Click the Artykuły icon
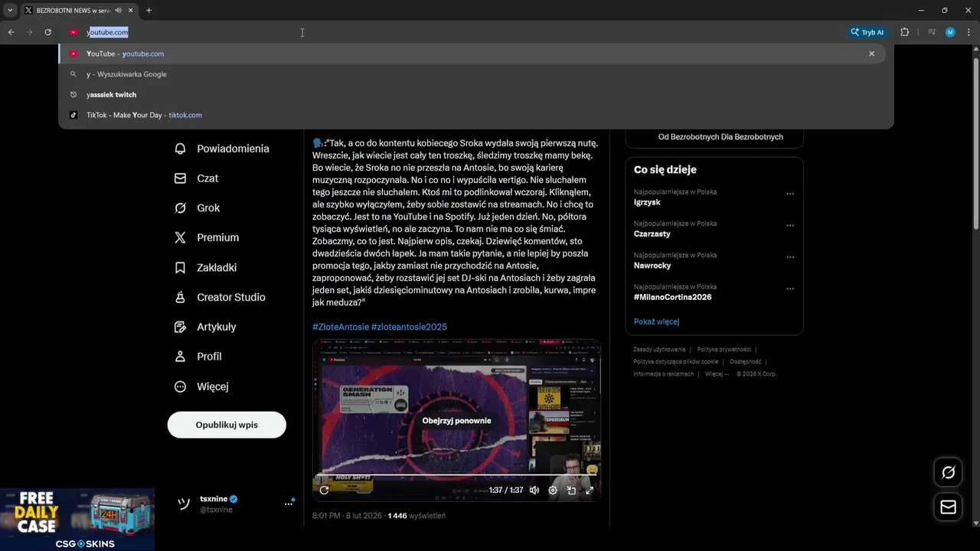The width and height of the screenshot is (980, 551). click(x=180, y=327)
